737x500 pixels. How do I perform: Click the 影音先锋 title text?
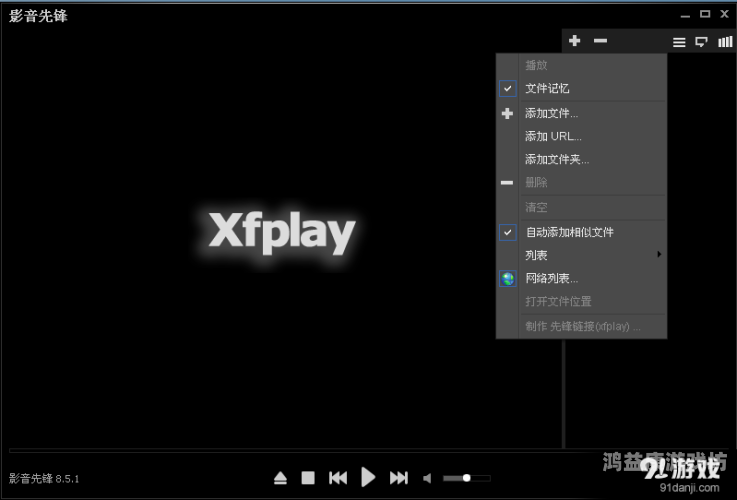point(38,16)
